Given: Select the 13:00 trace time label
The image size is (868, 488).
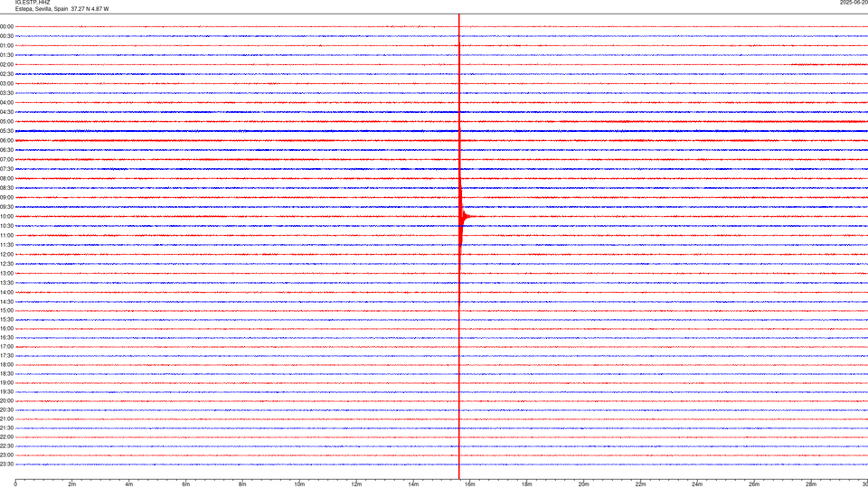Looking at the screenshot, I should tap(6, 273).
